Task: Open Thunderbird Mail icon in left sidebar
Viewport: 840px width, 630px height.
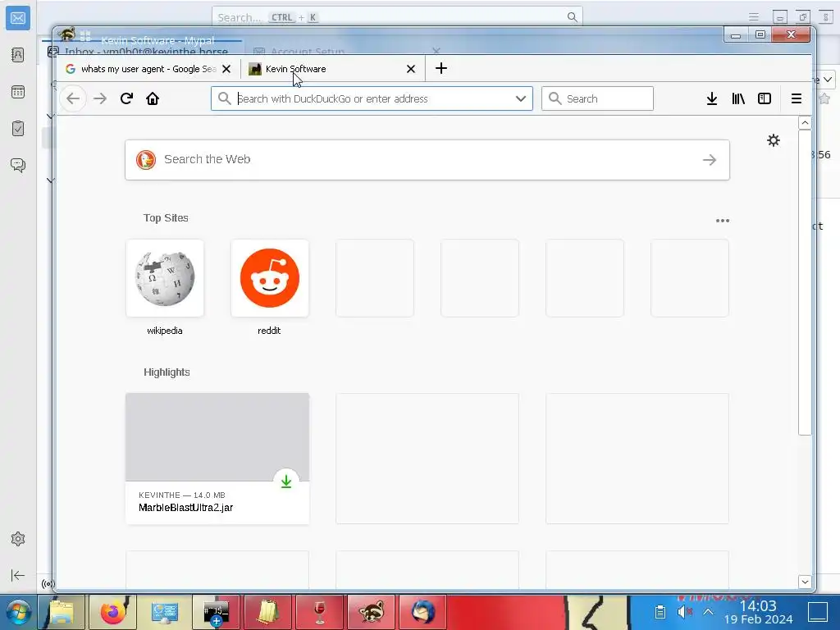Action: pyautogui.click(x=18, y=18)
